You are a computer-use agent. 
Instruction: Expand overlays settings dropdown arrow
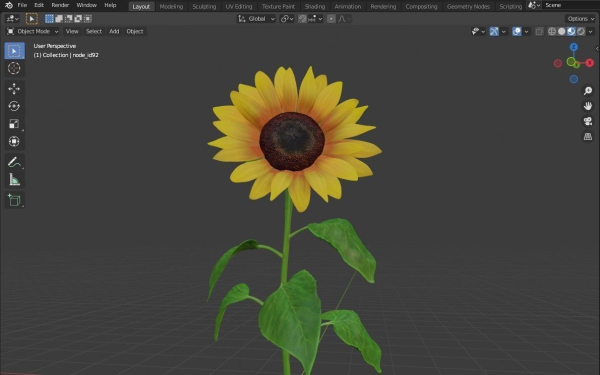coord(527,31)
